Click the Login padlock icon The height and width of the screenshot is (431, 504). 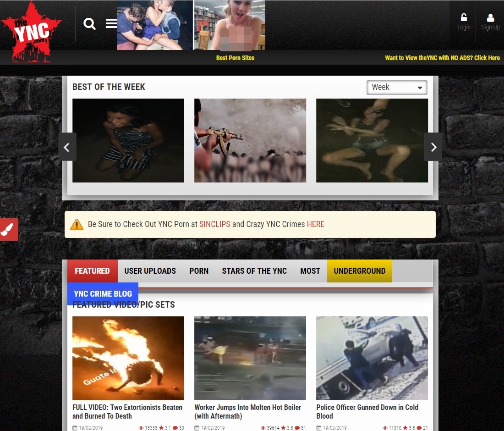click(x=464, y=18)
